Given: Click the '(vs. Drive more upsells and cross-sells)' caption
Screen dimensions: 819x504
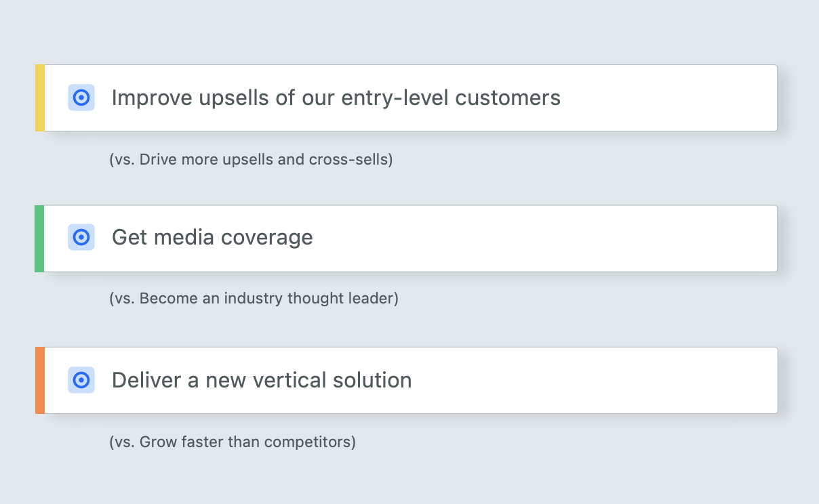Looking at the screenshot, I should (x=251, y=160).
